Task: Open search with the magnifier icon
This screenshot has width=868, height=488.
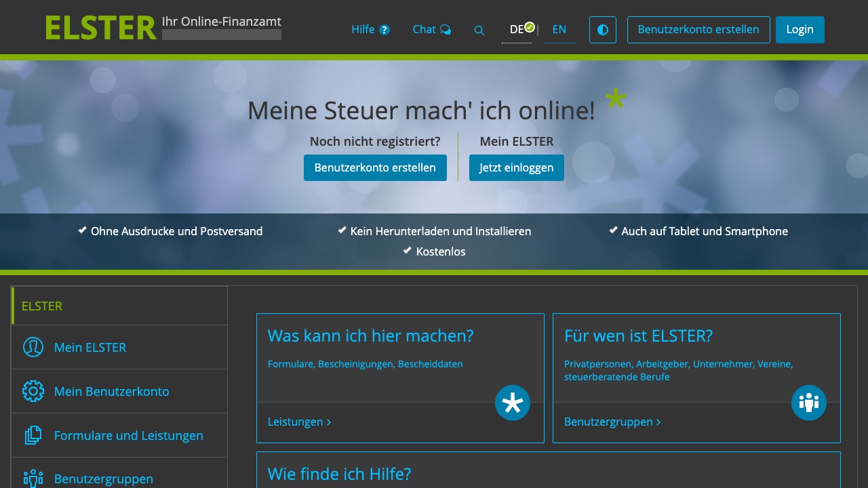Action: [479, 30]
